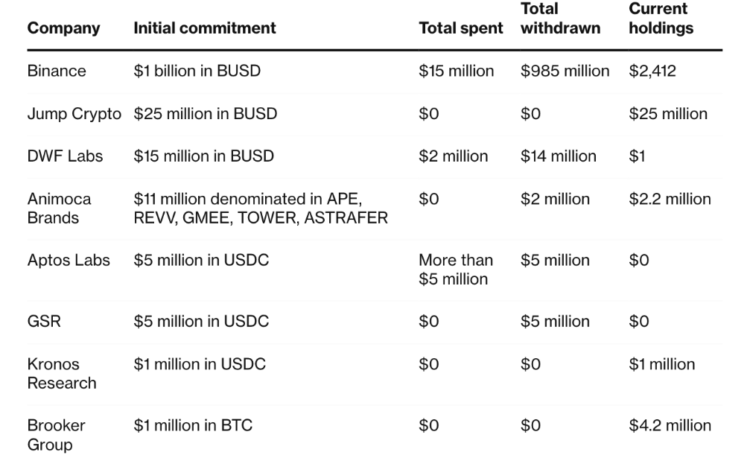Click the More than $5 million cell

(x=455, y=269)
